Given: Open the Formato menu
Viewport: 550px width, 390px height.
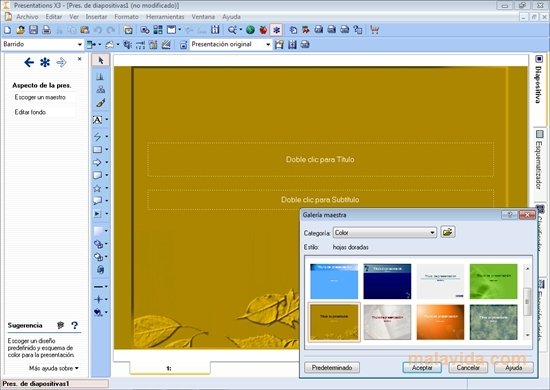Looking at the screenshot, I should pyautogui.click(x=126, y=16).
